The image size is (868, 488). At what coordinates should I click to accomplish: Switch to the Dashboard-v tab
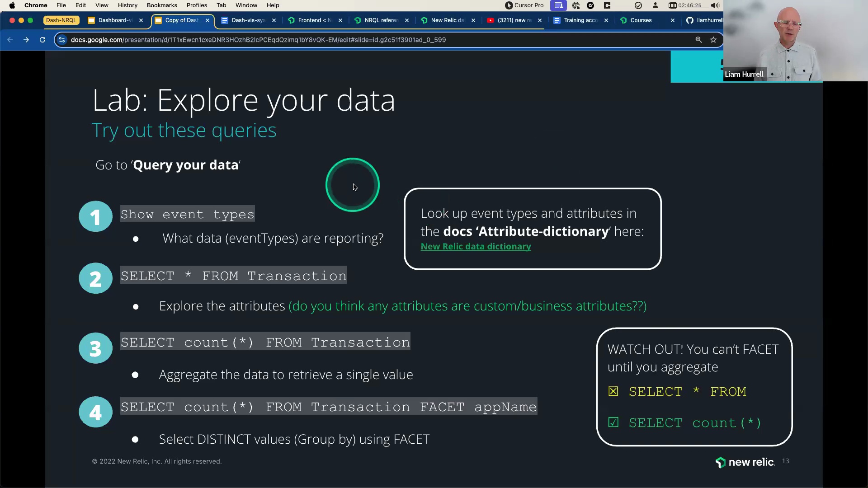[115, 20]
